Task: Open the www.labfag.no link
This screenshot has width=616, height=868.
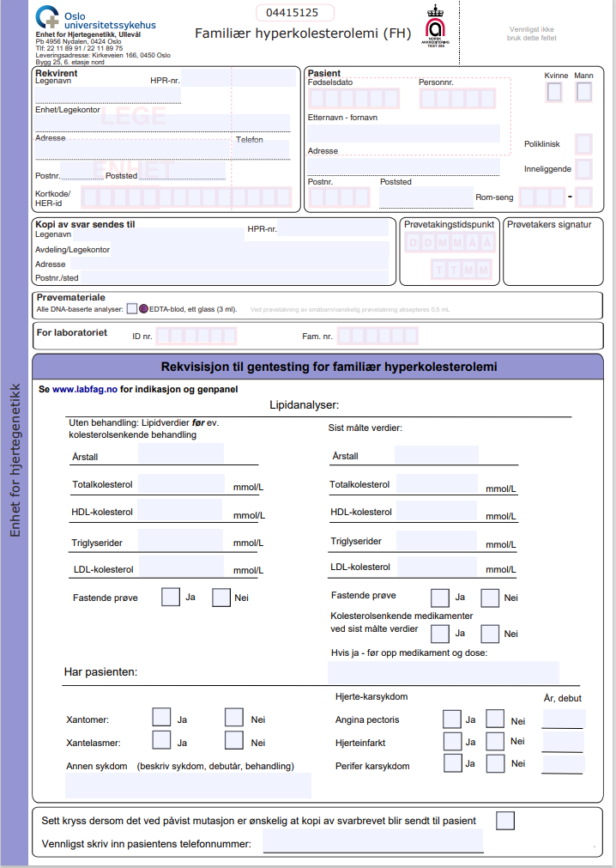Action: click(x=84, y=389)
